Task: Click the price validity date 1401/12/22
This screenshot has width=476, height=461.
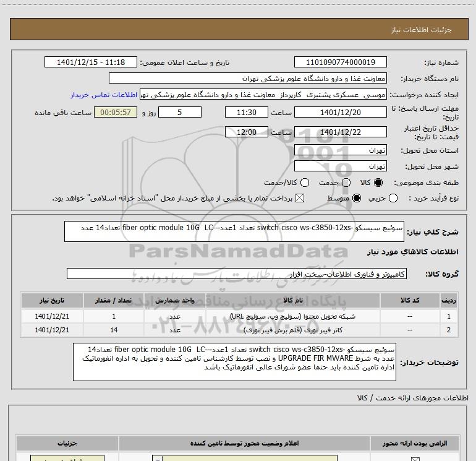Action: pyautogui.click(x=340, y=132)
